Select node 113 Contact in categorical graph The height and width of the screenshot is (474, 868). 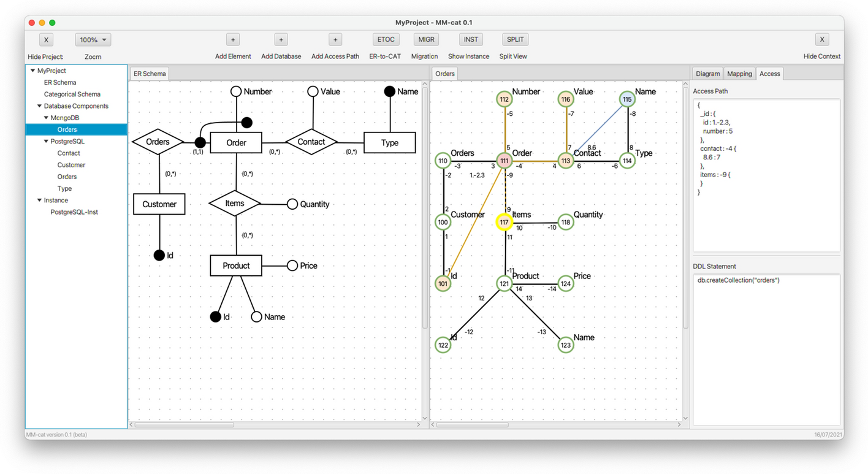pos(565,161)
